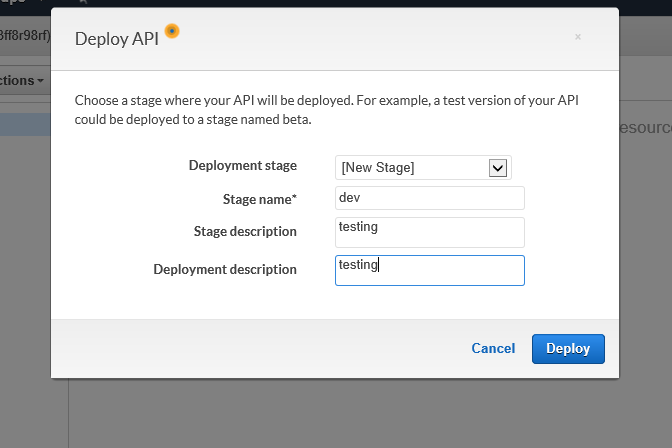The image size is (672, 448).
Task: Click the partially hidden resource text at right
Action: pyautogui.click(x=645, y=128)
